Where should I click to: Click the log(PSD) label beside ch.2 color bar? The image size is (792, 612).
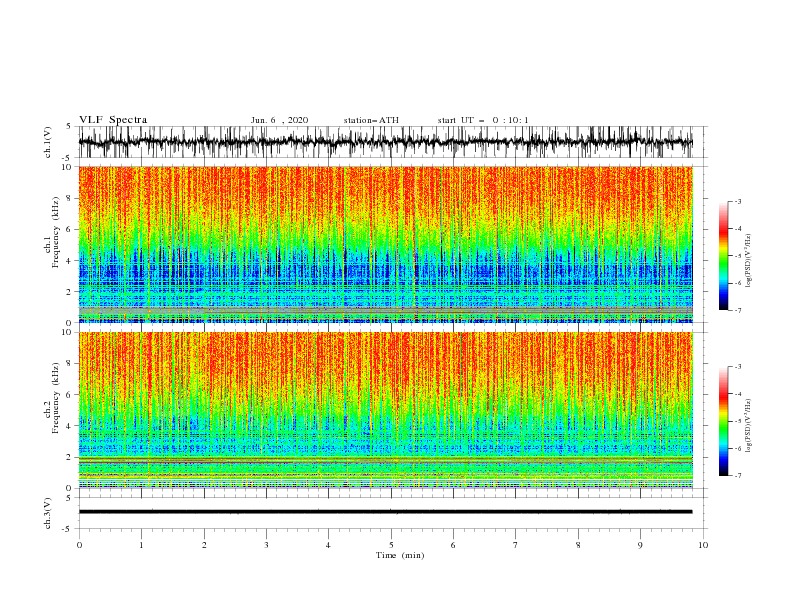coord(748,426)
